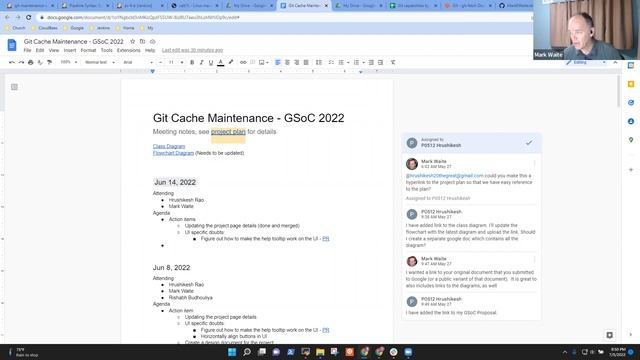Follow the project plan link
The width and height of the screenshot is (640, 360).
click(228, 131)
